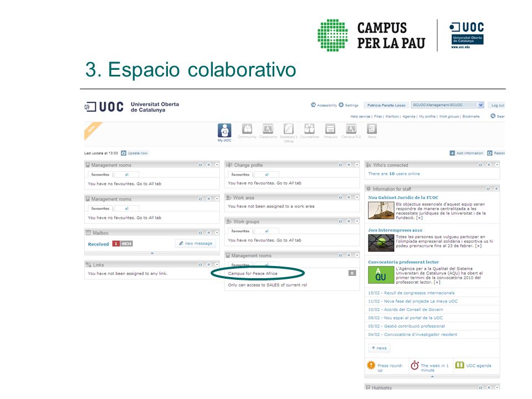Image resolution: width=532 pixels, height=399 pixels.
Task: Collapse the Links widget
Action: [x=217, y=264]
